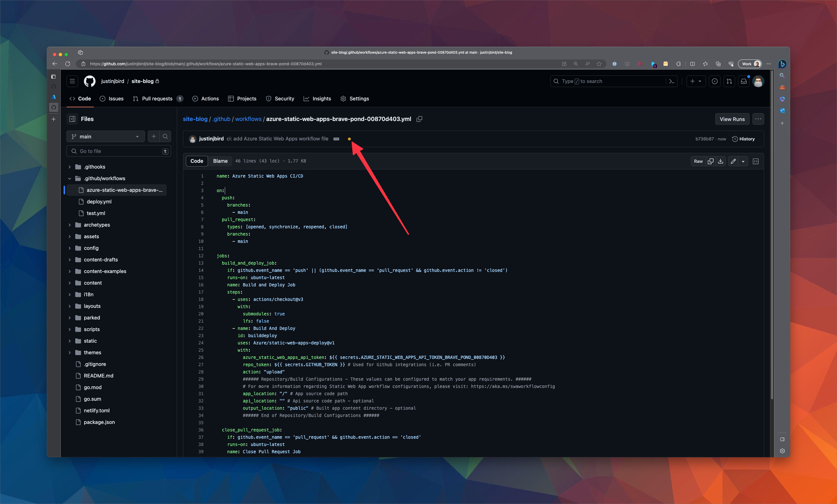Image resolution: width=837 pixels, height=504 pixels.
Task: Add a new file with plus button
Action: coord(154,136)
